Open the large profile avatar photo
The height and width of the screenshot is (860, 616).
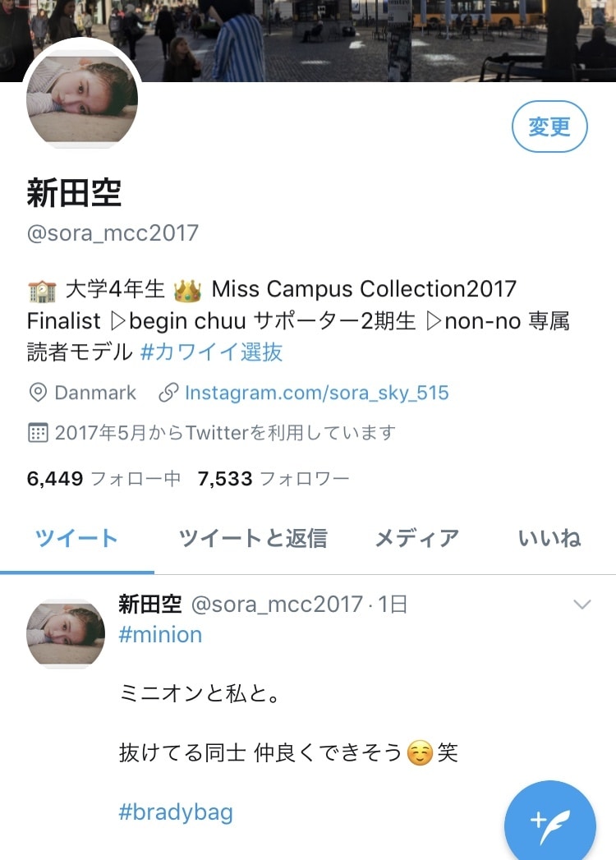pyautogui.click(x=82, y=99)
